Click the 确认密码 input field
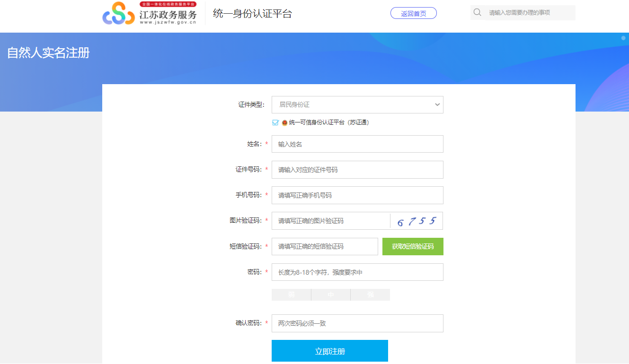Image resolution: width=629 pixels, height=364 pixels. pyautogui.click(x=357, y=323)
